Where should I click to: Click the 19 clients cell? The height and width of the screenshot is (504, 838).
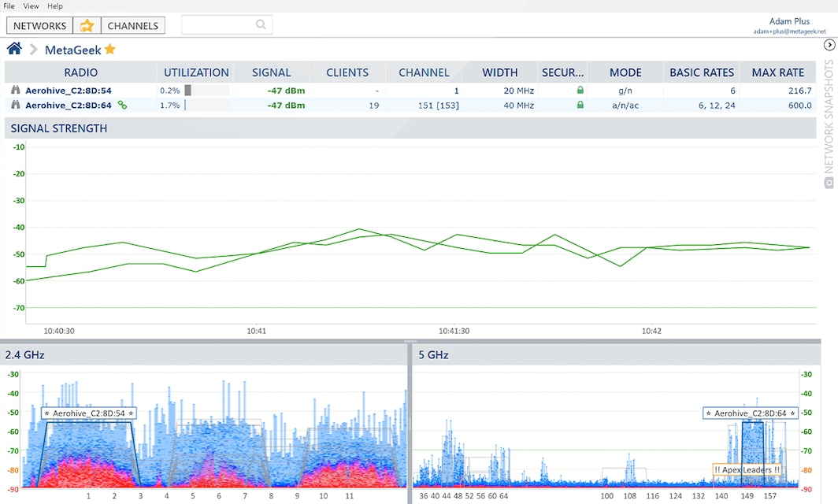(373, 106)
